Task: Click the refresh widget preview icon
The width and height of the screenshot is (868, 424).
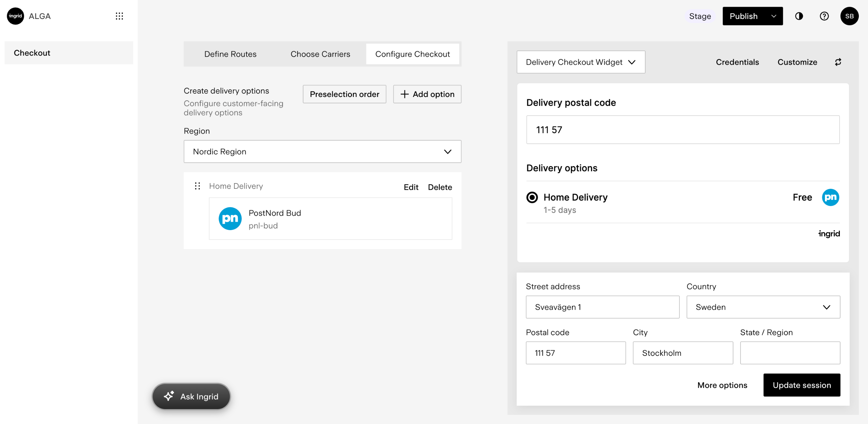Action: [x=838, y=62]
